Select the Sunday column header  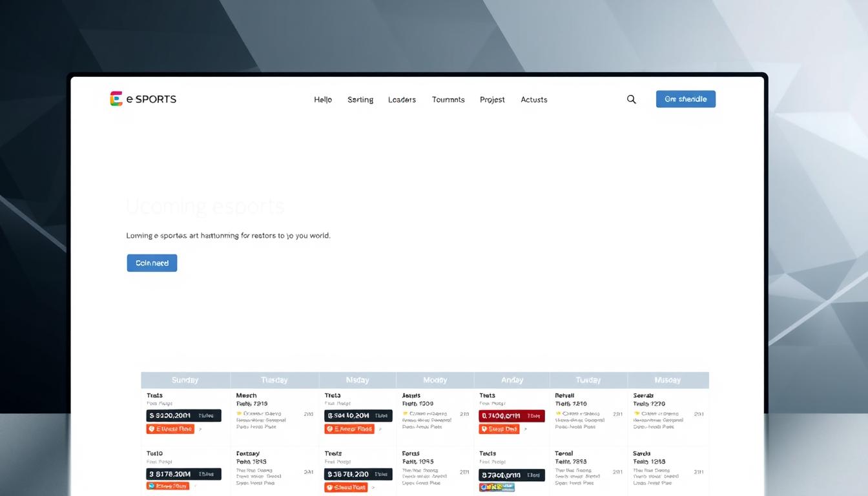[185, 380]
